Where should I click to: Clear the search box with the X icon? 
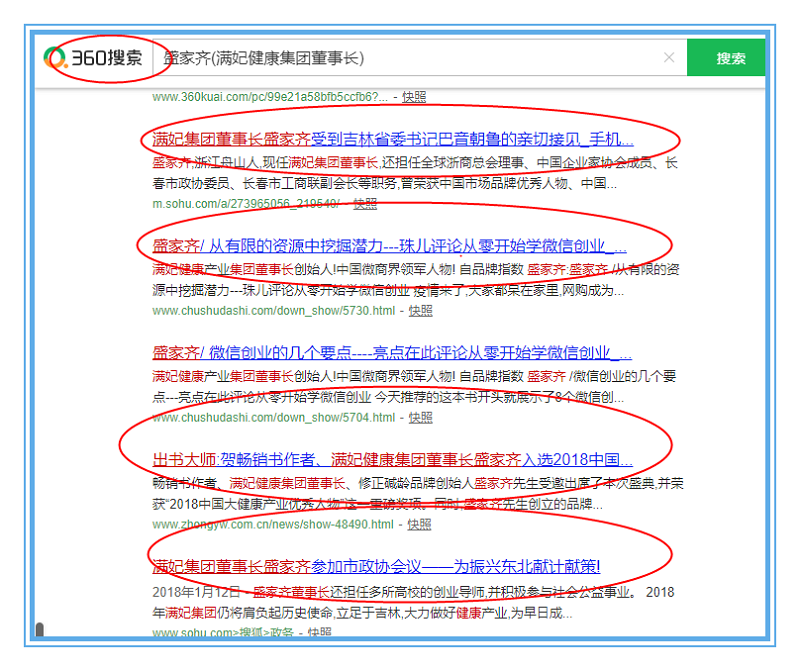668,58
